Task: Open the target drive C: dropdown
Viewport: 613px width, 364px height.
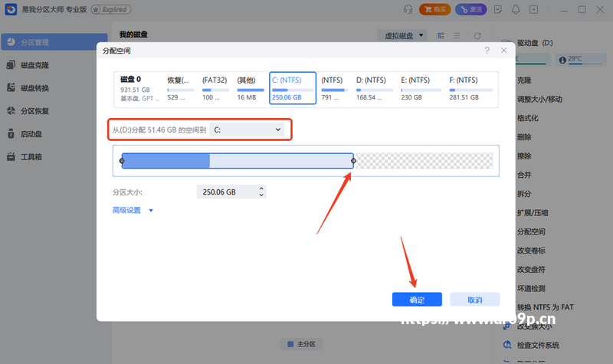Action: [x=247, y=130]
